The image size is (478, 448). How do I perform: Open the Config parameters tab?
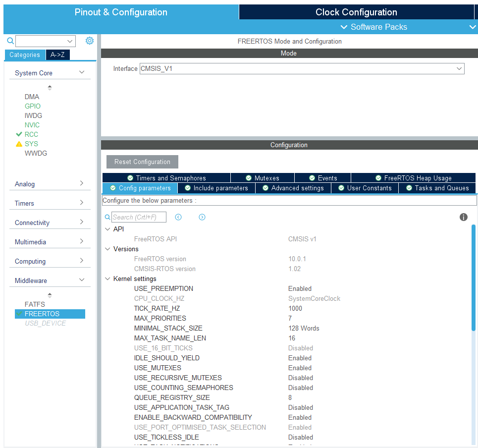pyautogui.click(x=140, y=188)
